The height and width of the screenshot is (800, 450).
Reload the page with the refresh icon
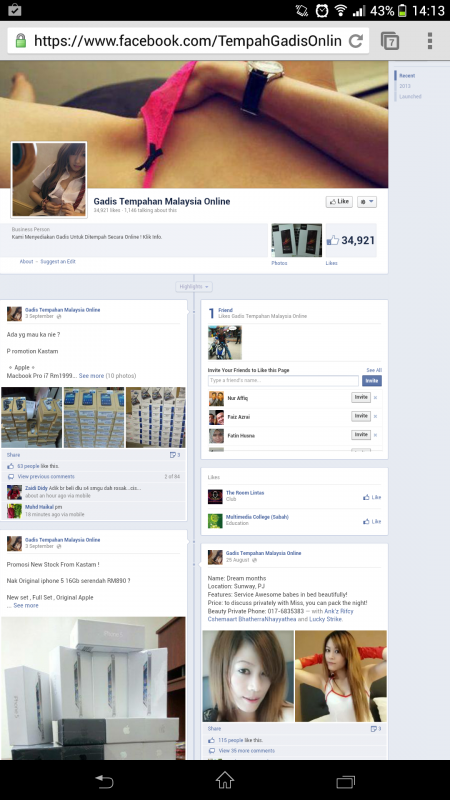(x=356, y=41)
